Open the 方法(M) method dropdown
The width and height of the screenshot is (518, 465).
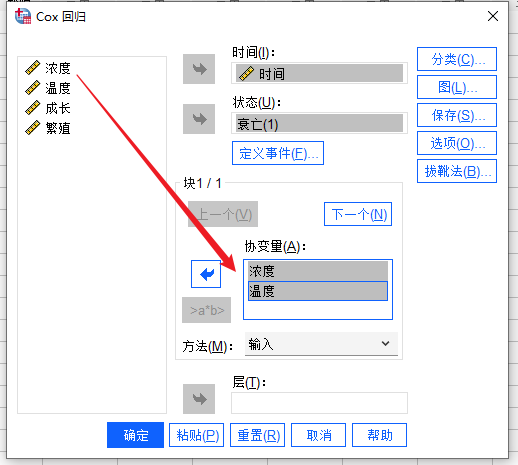[x=321, y=344]
